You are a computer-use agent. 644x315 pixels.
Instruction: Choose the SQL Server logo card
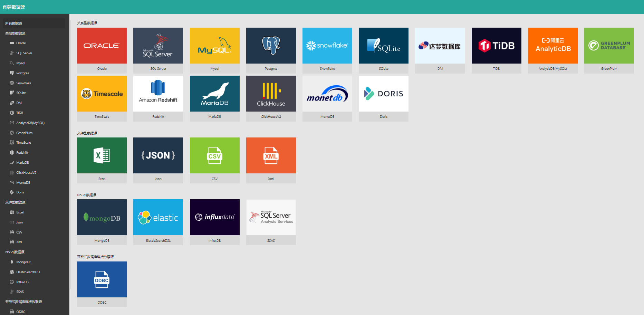pyautogui.click(x=158, y=50)
